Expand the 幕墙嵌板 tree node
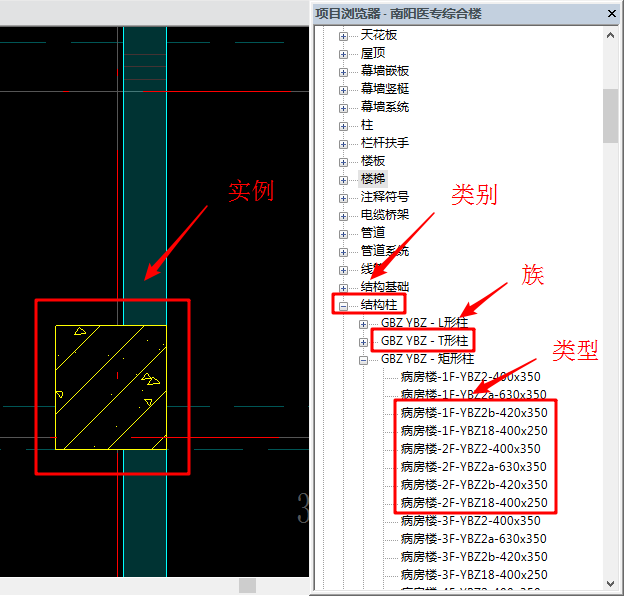624x596 pixels. [343, 72]
